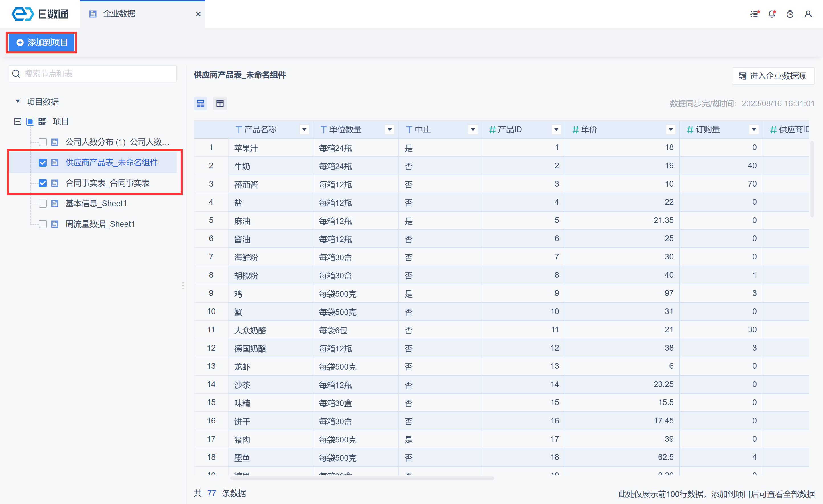Screen dimensions: 823x504
Task: Open 产品名称 column dropdown arrow
Action: [304, 130]
